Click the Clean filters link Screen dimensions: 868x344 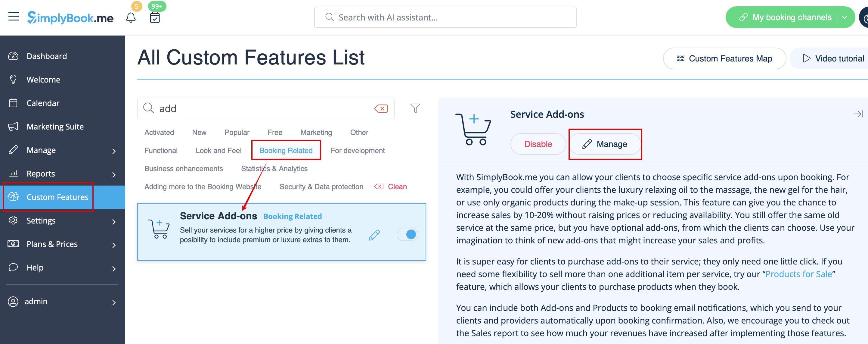click(391, 186)
